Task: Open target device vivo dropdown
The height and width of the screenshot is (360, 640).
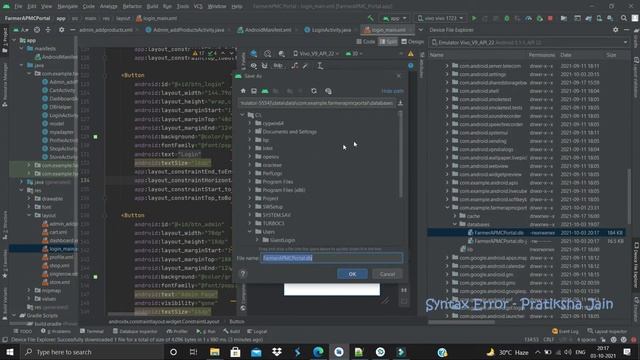Action: (441, 18)
